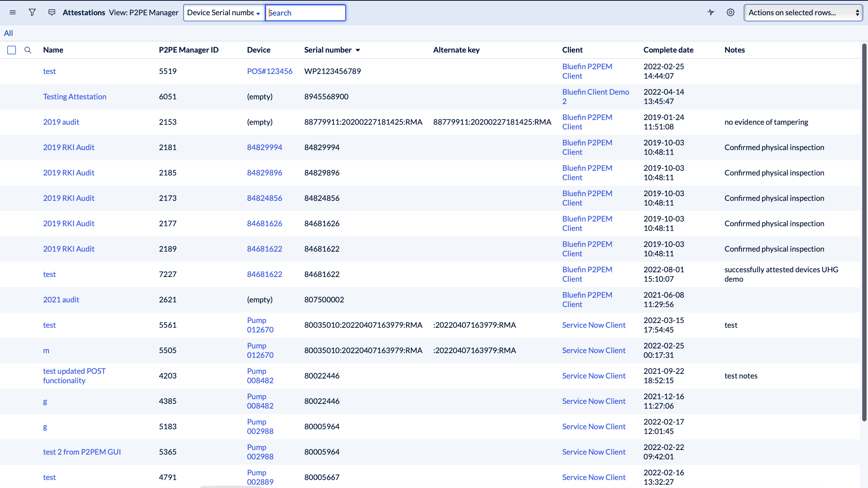Check the row for Testing Attestation
This screenshot has height=488, width=868.
(x=12, y=96)
